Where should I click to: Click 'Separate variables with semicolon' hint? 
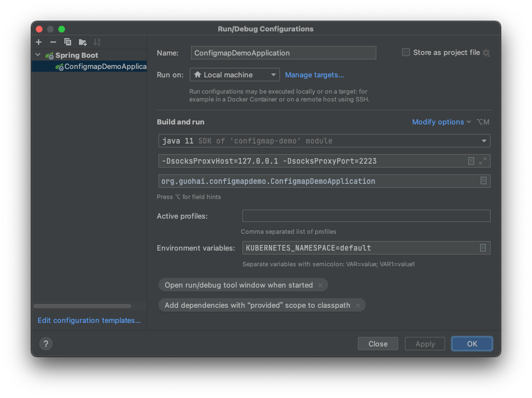pyautogui.click(x=328, y=264)
